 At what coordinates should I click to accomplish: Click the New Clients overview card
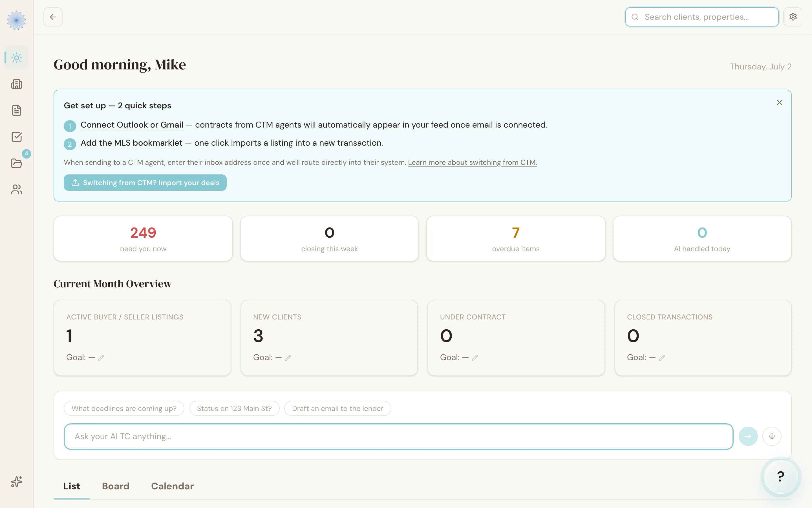pyautogui.click(x=329, y=338)
